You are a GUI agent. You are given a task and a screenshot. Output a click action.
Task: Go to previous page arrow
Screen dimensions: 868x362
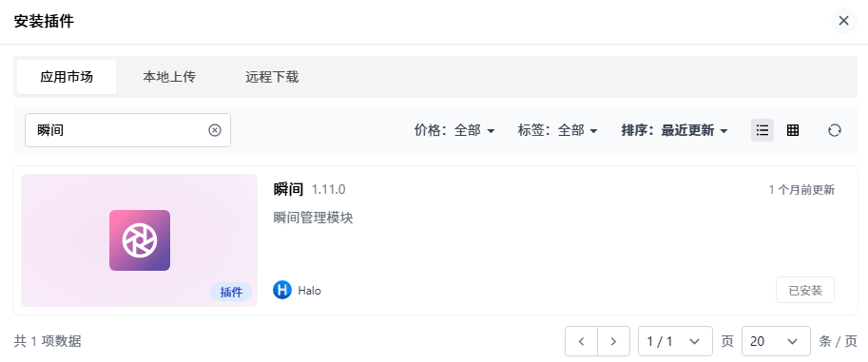581,341
